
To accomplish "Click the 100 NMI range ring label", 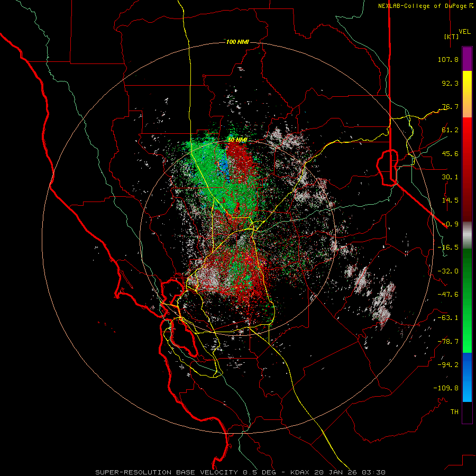I will [237, 42].
